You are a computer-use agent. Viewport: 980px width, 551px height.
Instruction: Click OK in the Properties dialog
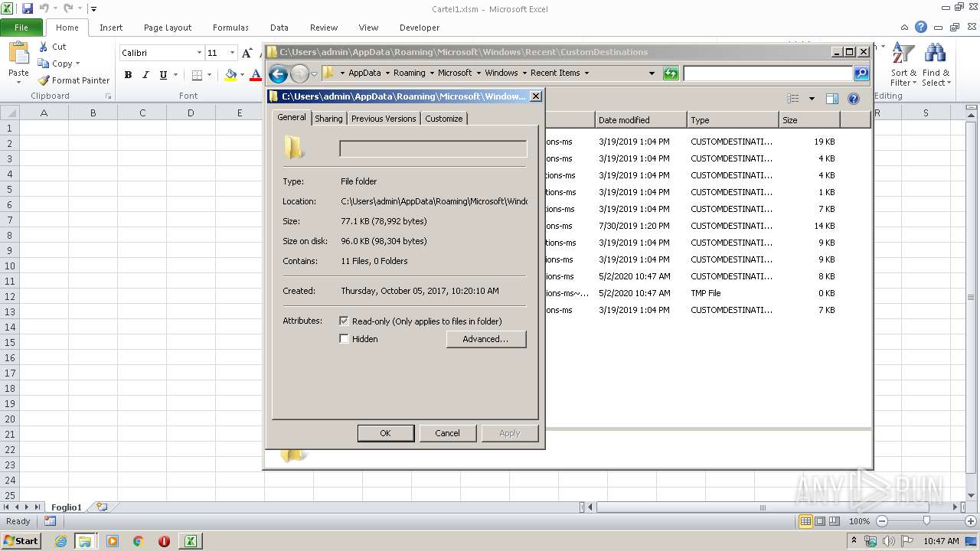[x=385, y=433]
